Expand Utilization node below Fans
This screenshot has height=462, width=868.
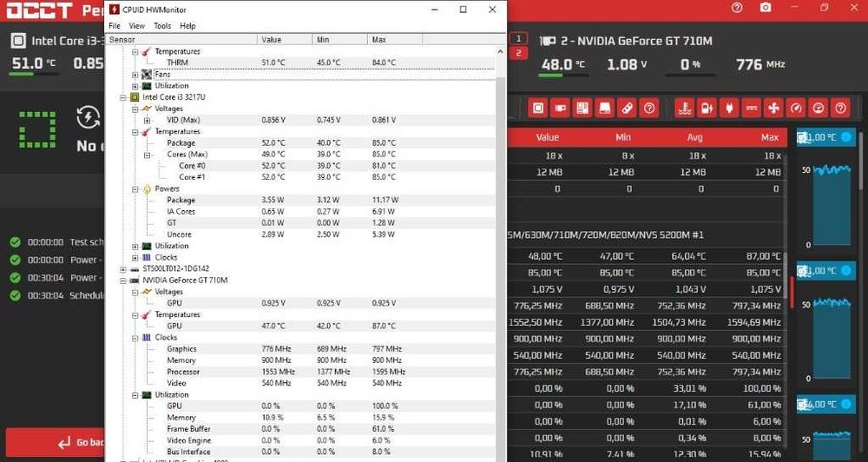pyautogui.click(x=135, y=86)
